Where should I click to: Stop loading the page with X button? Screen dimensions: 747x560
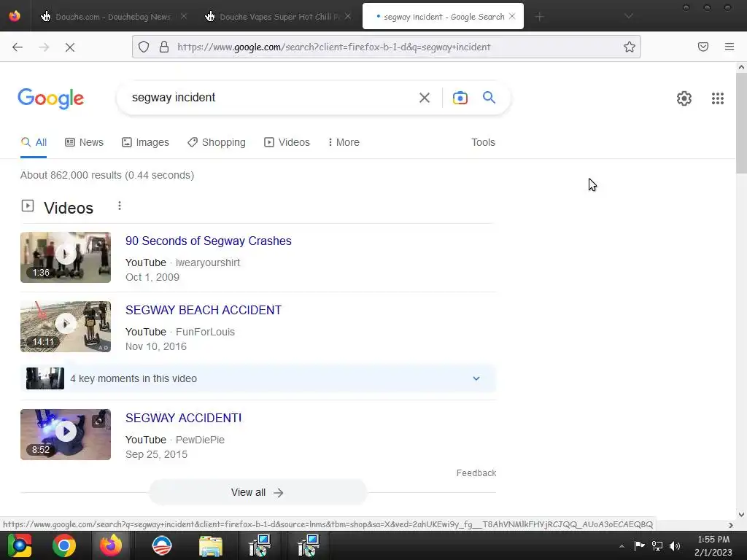coord(69,47)
